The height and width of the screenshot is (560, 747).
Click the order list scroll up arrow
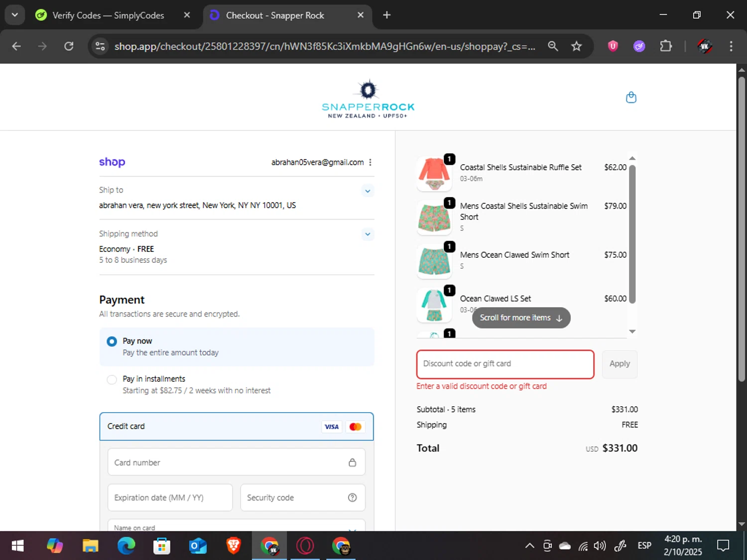pyautogui.click(x=632, y=158)
